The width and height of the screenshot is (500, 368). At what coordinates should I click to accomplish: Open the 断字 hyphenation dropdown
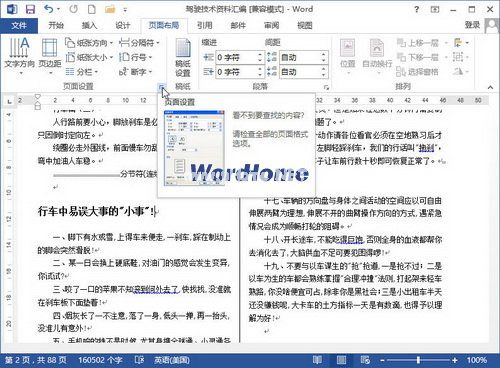(135, 72)
